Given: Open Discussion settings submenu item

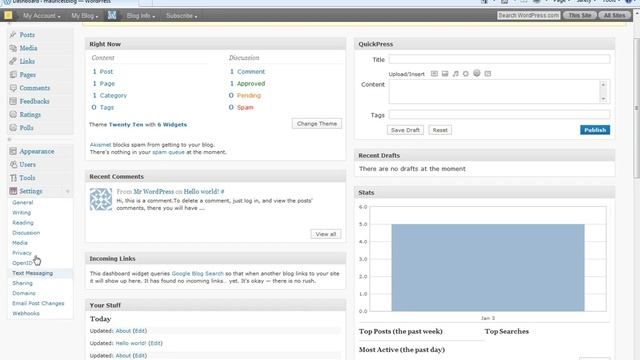Looking at the screenshot, I should click(x=26, y=233).
